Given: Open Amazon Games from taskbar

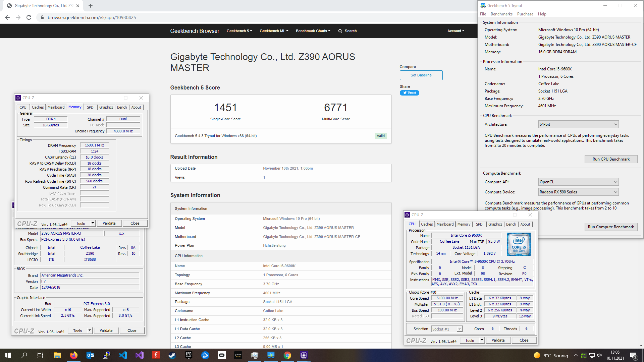Looking at the screenshot, I should pos(238,355).
